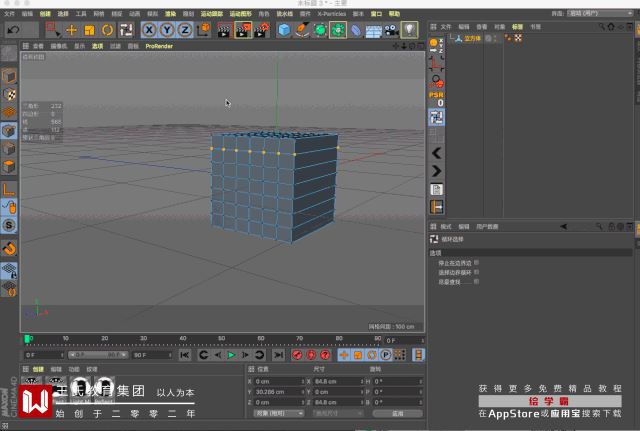Viewport: 640px width, 431px height.
Task: Open the 界面 layout dropdown
Action: 598,14
